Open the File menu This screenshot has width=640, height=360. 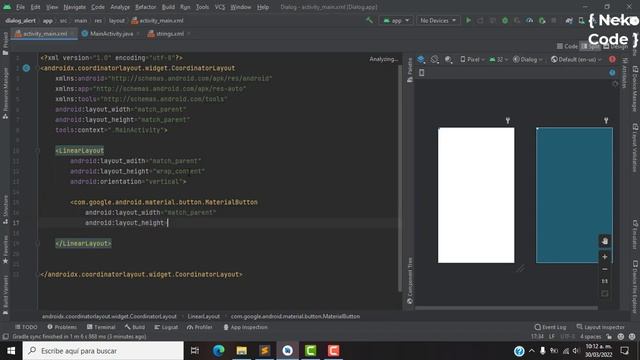[x=20, y=7]
